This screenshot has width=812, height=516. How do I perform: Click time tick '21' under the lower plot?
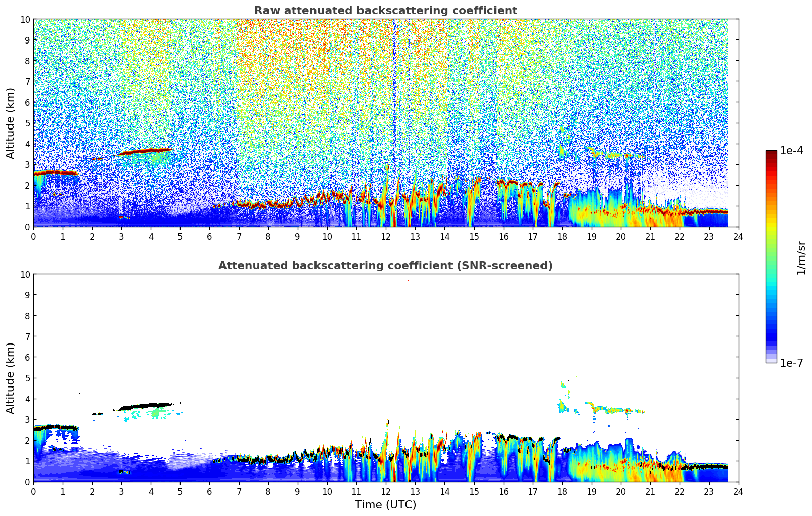pos(650,491)
